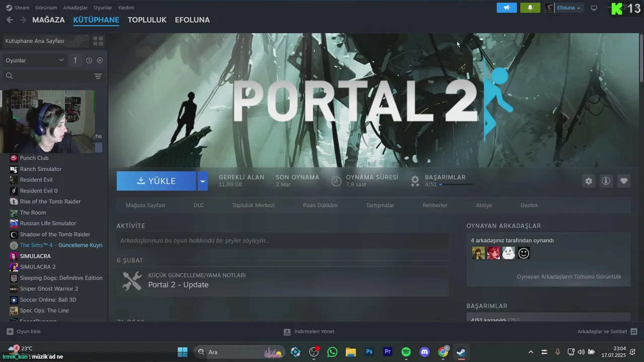644x362 pixels.
Task: Click the activity comment input field
Action: click(x=283, y=240)
